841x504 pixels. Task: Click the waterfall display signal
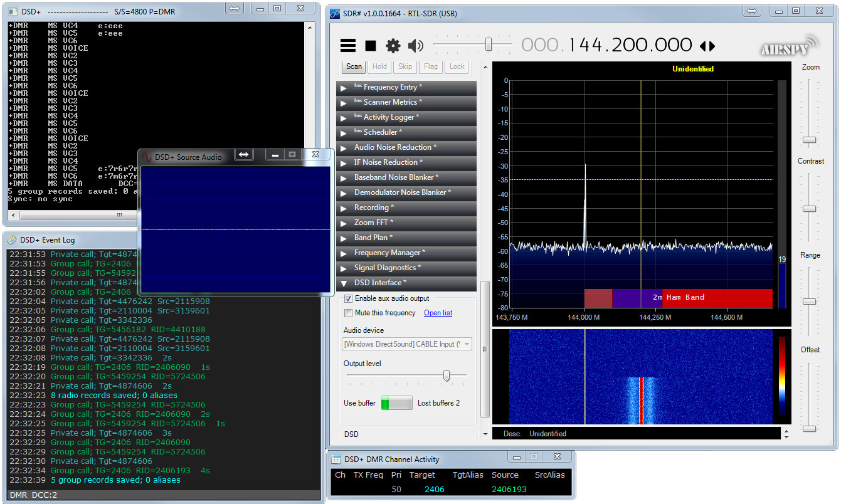coord(641,400)
